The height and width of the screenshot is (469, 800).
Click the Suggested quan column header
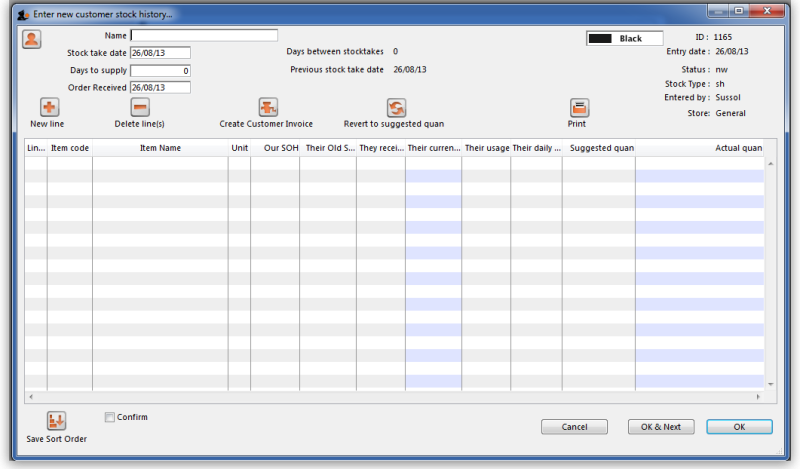pyautogui.click(x=599, y=148)
